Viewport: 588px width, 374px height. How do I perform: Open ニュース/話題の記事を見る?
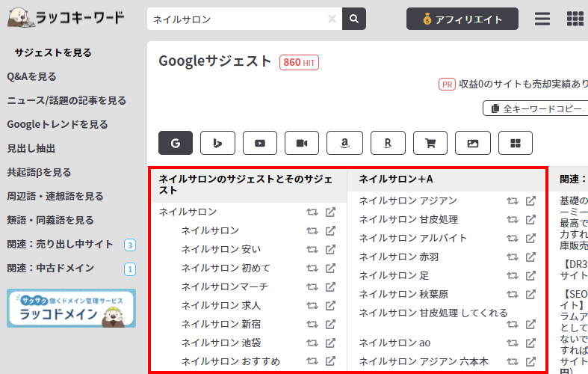tap(66, 101)
